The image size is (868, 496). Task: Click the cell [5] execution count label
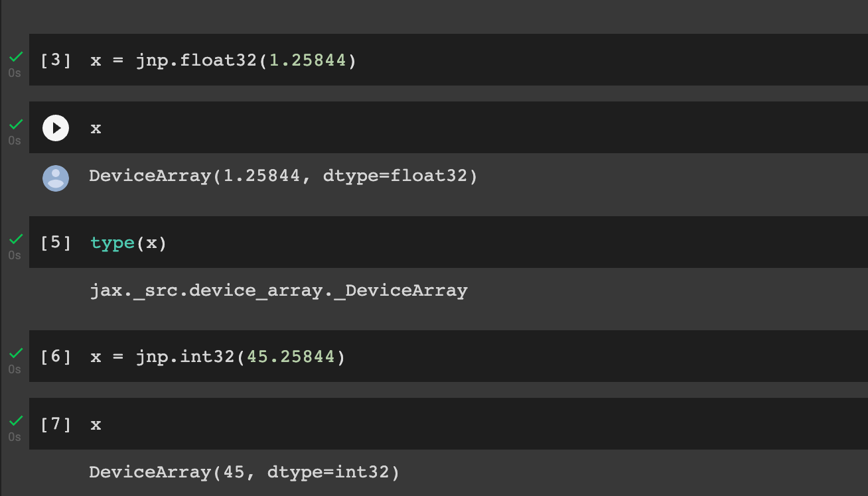coord(56,243)
